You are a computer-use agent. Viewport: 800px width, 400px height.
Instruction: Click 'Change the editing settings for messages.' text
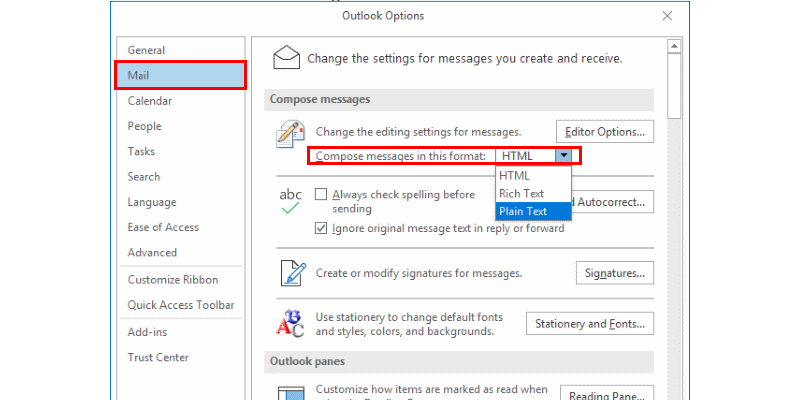coord(418,132)
